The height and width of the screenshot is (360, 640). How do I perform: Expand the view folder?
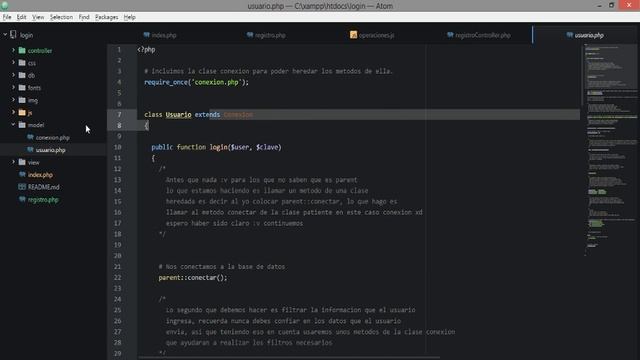click(x=13, y=162)
